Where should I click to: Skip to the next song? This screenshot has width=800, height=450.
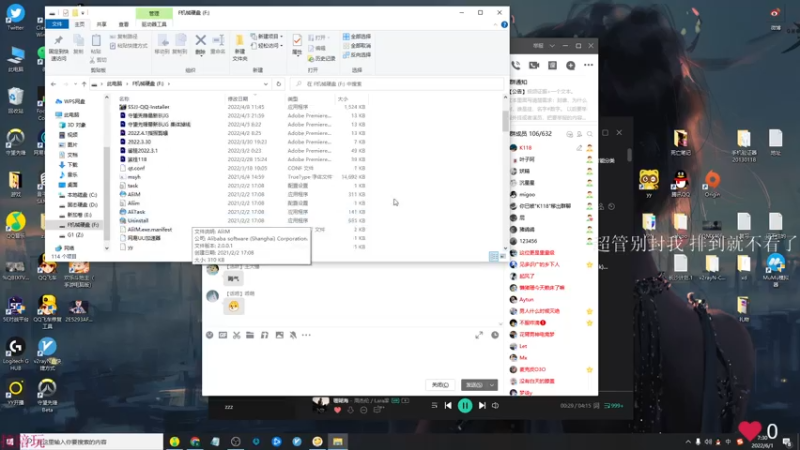[x=482, y=406]
